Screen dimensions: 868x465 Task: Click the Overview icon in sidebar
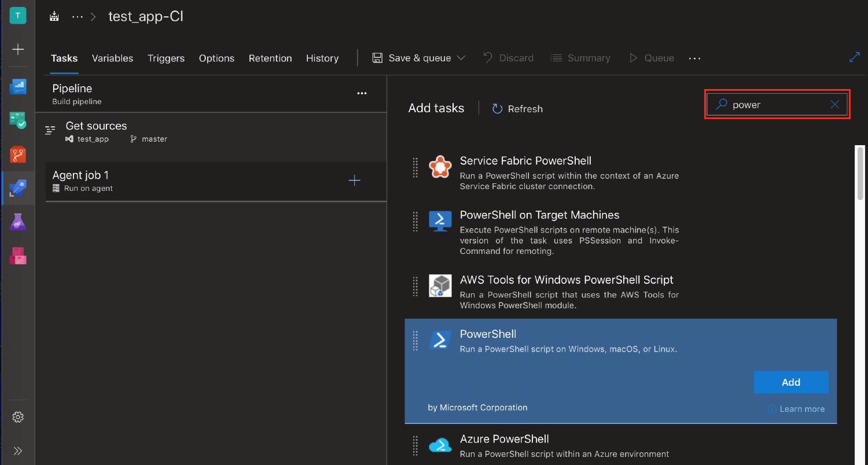pyautogui.click(x=18, y=86)
